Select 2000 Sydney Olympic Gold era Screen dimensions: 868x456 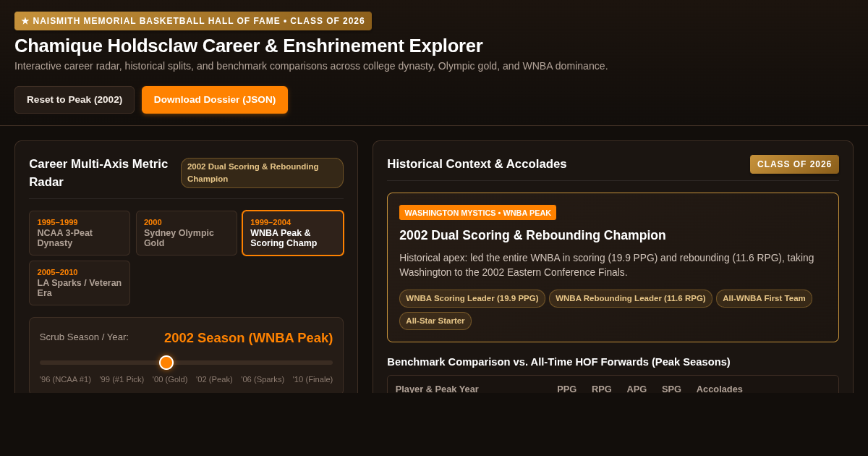pyautogui.click(x=187, y=233)
